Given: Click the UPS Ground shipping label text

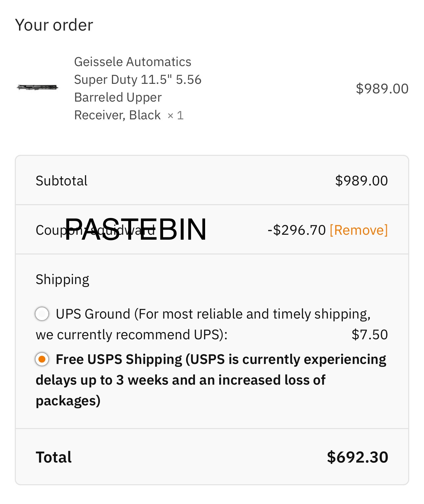Looking at the screenshot, I should 203,324.
